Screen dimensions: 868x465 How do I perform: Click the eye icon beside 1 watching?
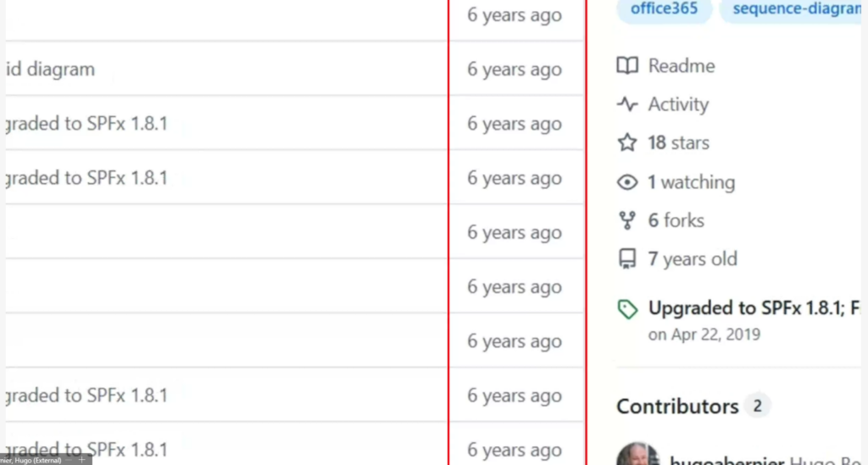coord(627,182)
